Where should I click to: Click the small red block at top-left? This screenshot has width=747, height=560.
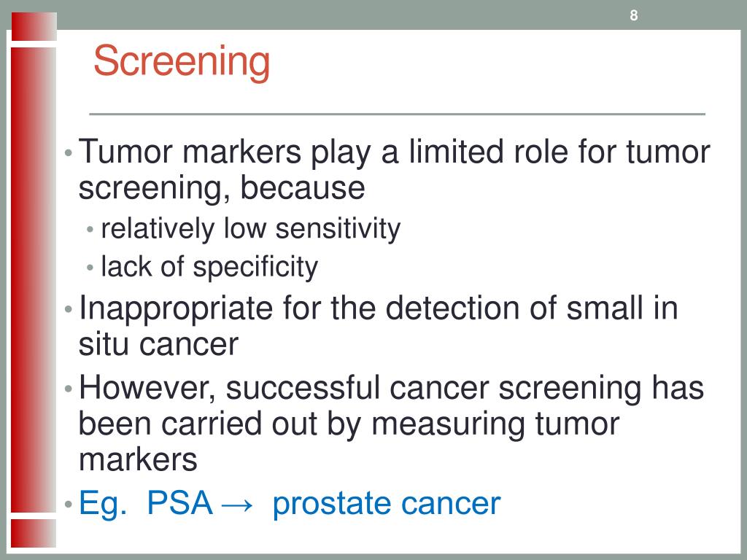pyautogui.click(x=34, y=27)
